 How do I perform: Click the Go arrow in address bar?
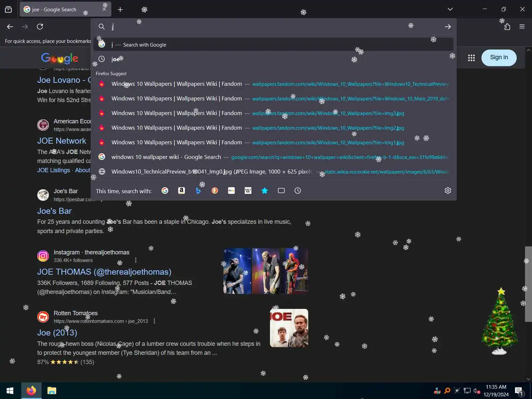(x=448, y=27)
